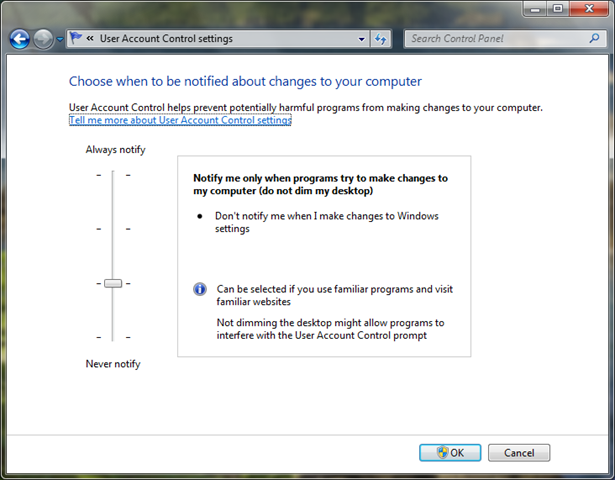Viewport: 615px width, 480px height.
Task: Expand the address bar history dropdown
Action: point(362,39)
